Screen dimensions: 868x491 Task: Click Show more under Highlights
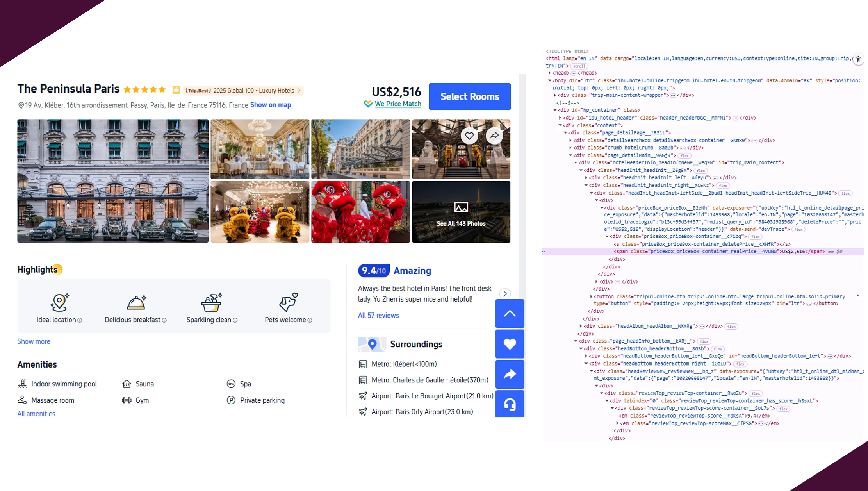34,342
